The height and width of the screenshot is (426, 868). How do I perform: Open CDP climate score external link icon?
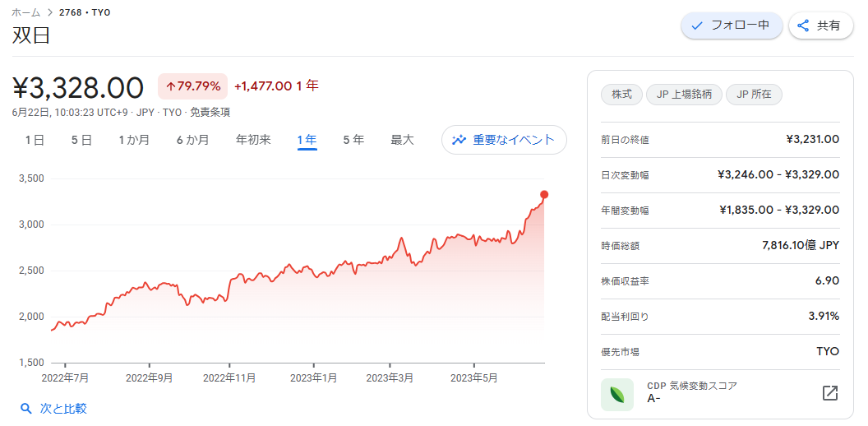tap(830, 393)
